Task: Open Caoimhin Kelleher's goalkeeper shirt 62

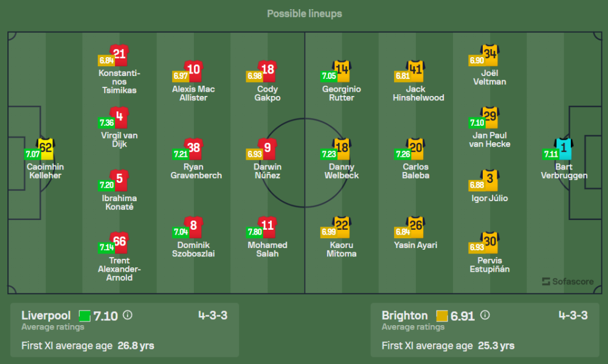Action: point(46,148)
